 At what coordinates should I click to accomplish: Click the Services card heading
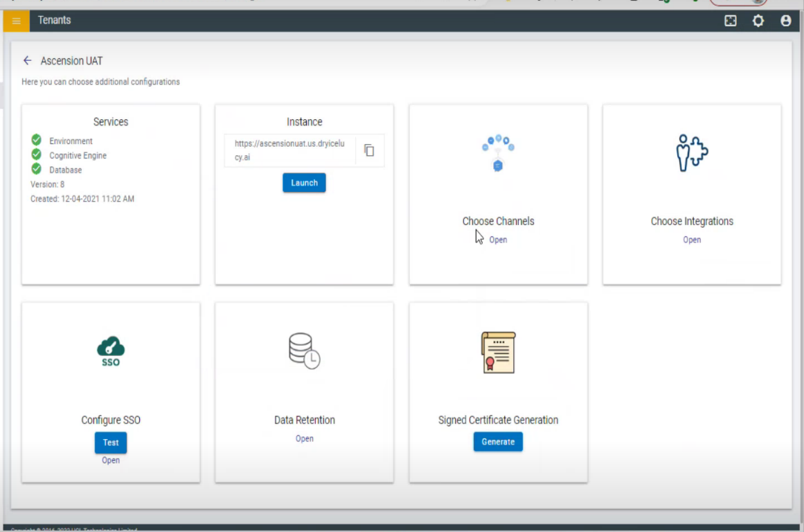point(111,122)
